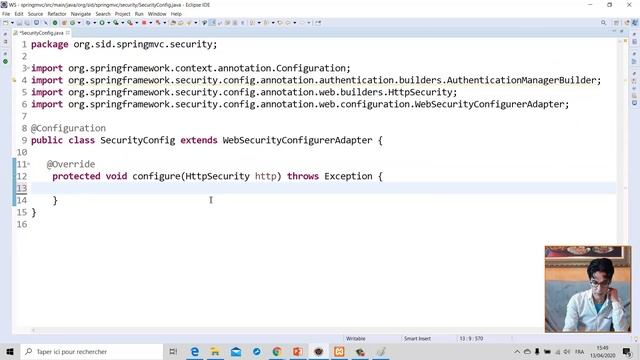Open the Outline view icon in right trim
This screenshot has width=640, height=360.
tap(635, 62)
